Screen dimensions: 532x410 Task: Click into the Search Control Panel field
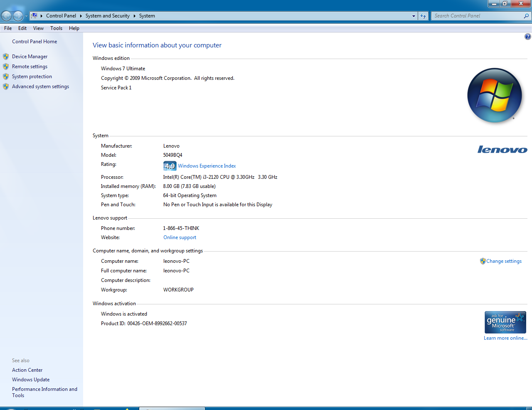[476, 16]
